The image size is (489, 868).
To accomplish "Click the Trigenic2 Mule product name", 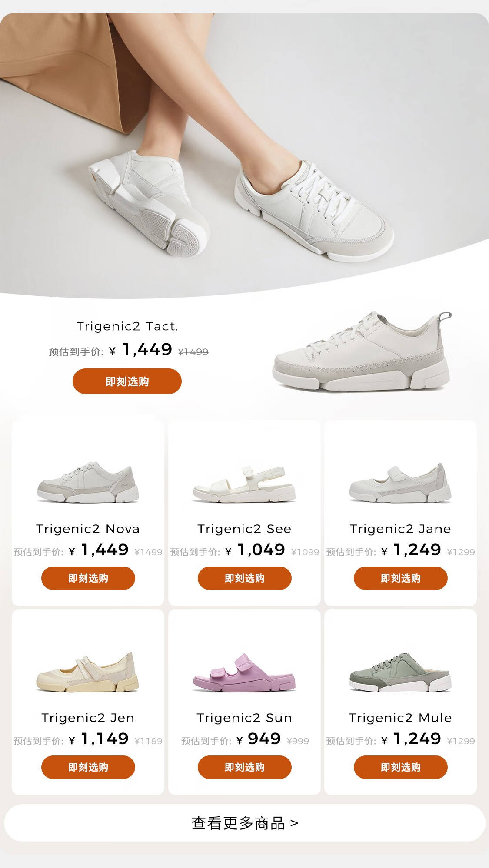I will point(400,718).
